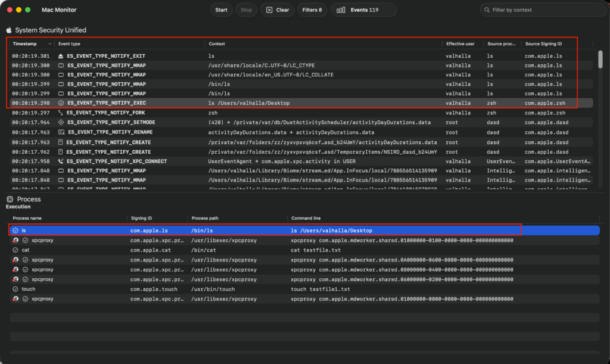Click the rename icon beside NOTIFY_RENAME event
The width and height of the screenshot is (610, 364).
tap(61, 132)
